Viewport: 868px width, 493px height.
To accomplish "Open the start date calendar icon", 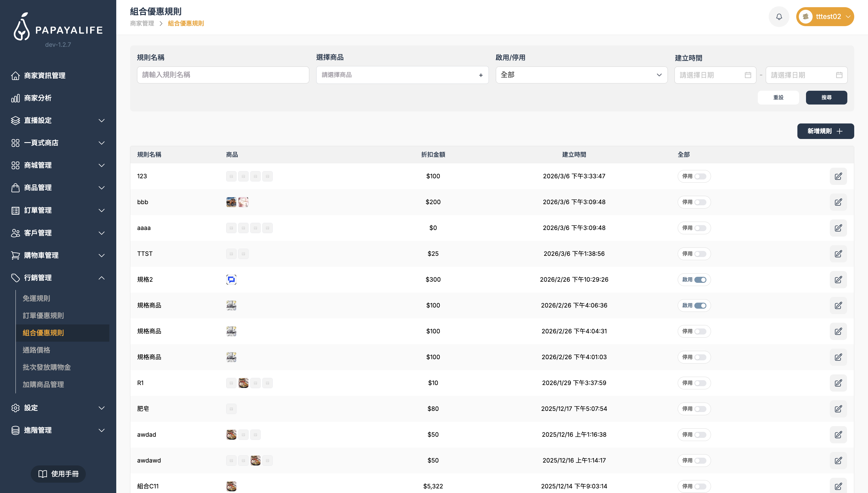I will point(748,75).
